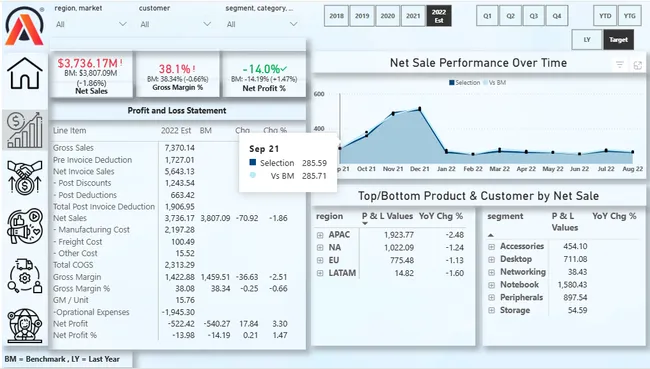Click the APAC value 1,923.77

[x=399, y=235]
